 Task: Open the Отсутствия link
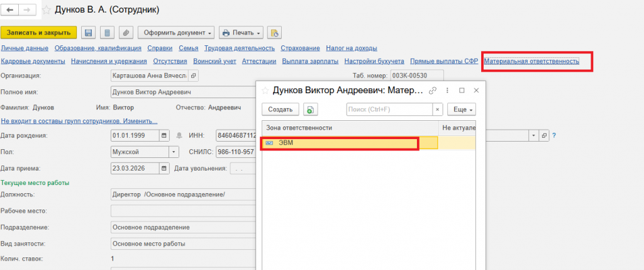(x=170, y=61)
